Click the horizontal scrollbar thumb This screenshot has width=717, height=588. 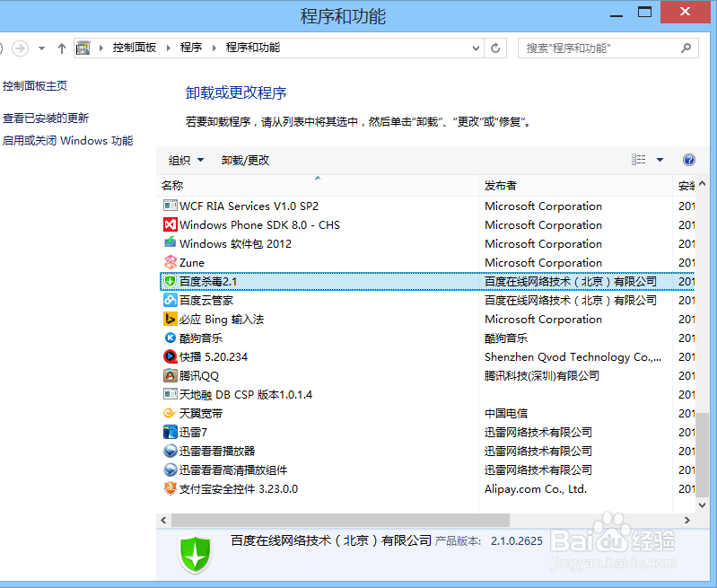(x=340, y=520)
